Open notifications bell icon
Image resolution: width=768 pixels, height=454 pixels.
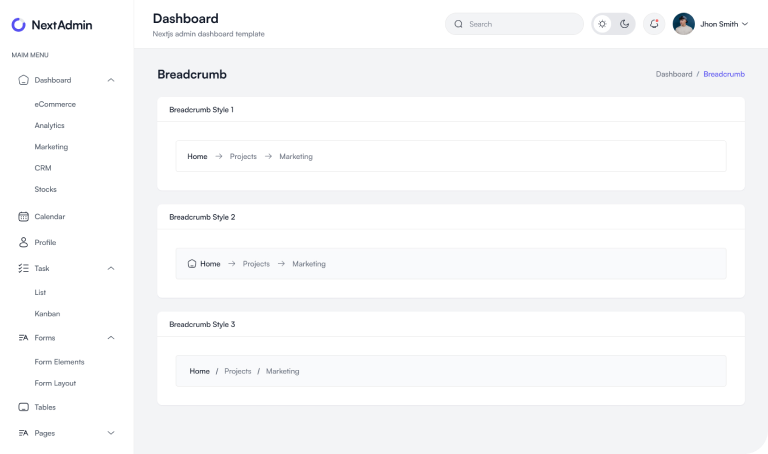pos(654,24)
